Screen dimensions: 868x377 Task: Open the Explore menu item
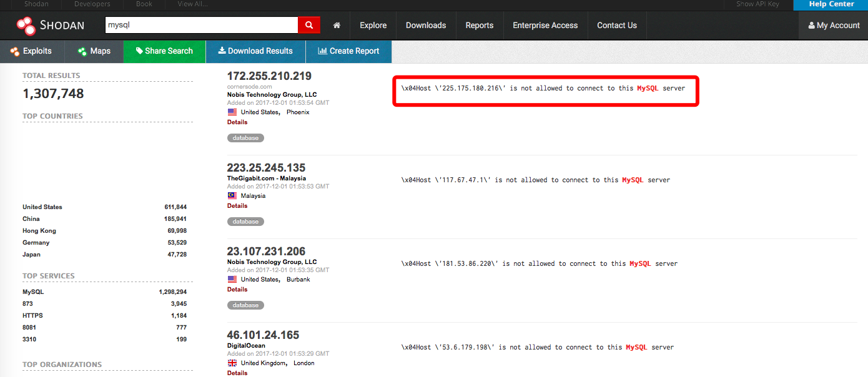pyautogui.click(x=373, y=26)
